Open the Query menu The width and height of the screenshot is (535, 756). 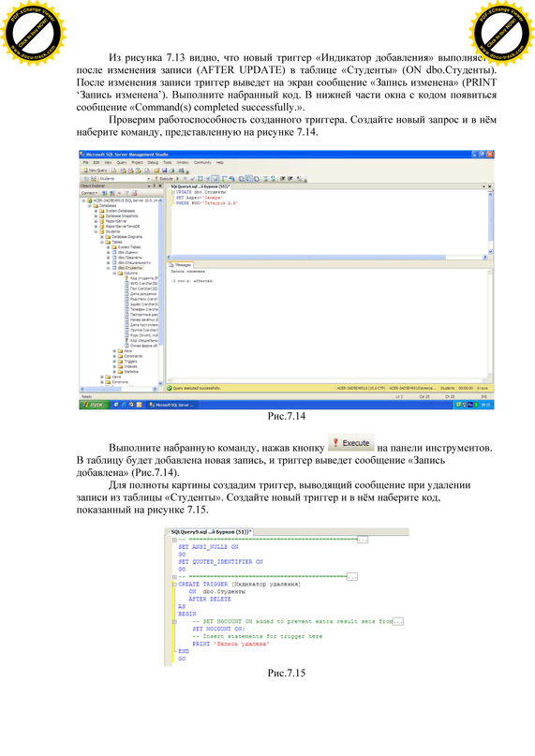click(x=122, y=163)
